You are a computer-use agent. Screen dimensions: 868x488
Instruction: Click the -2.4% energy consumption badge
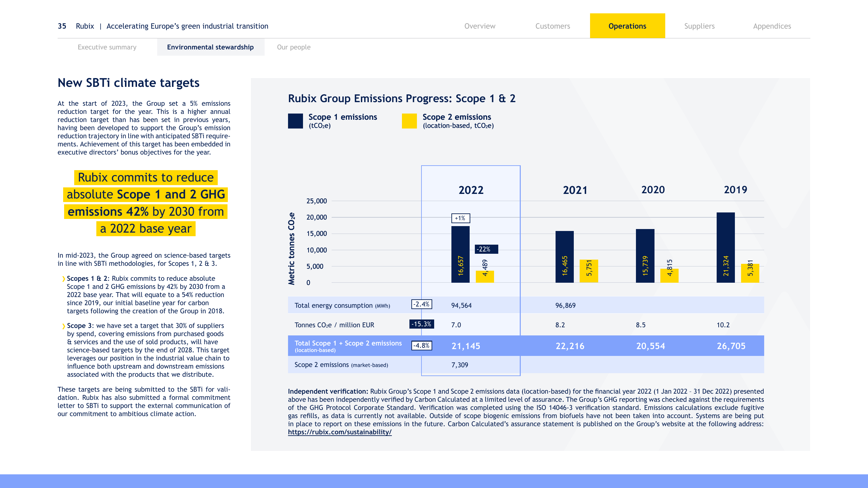[x=421, y=304]
